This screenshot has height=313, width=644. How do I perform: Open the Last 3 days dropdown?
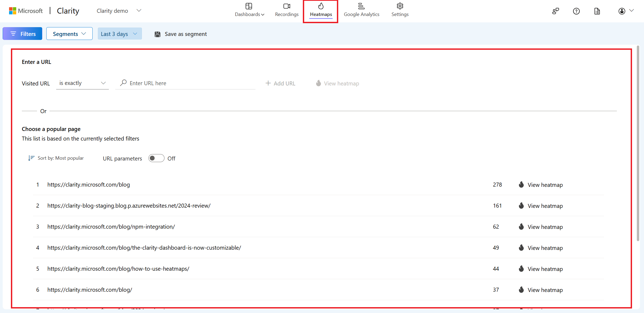tap(119, 34)
